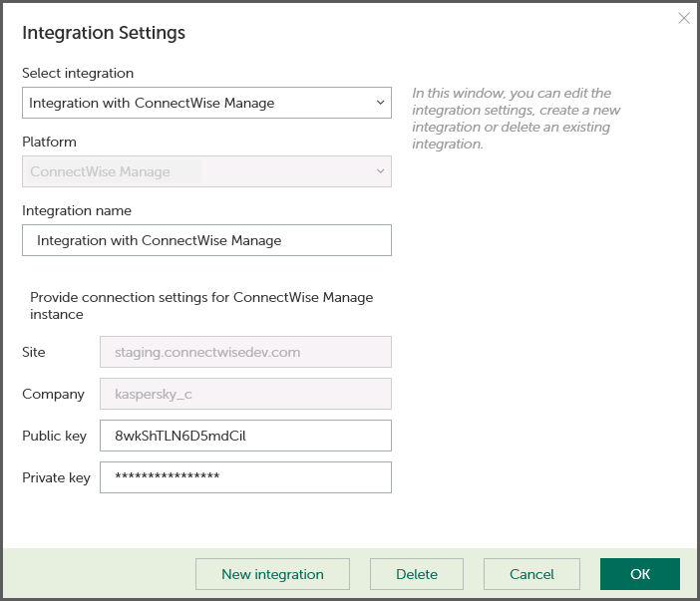Click the Site field showing staging.connectwisedev.com

point(245,352)
